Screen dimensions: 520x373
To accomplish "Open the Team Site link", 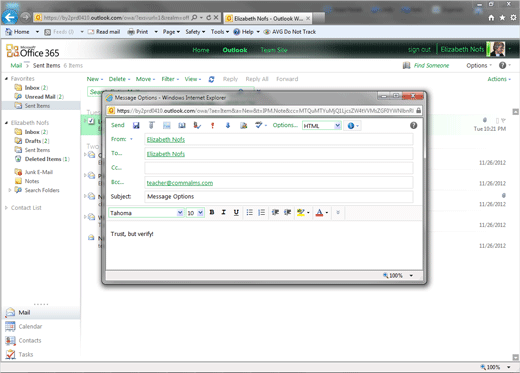I will (274, 50).
